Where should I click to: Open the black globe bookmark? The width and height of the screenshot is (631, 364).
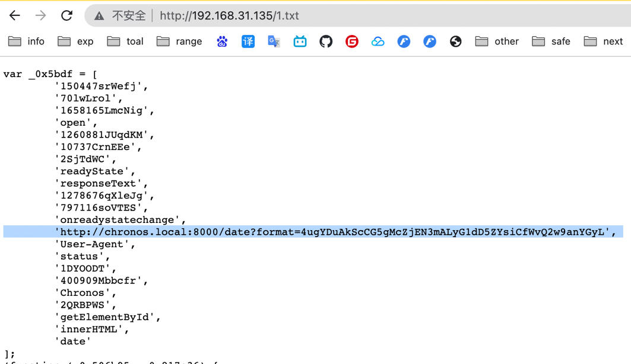coord(455,41)
